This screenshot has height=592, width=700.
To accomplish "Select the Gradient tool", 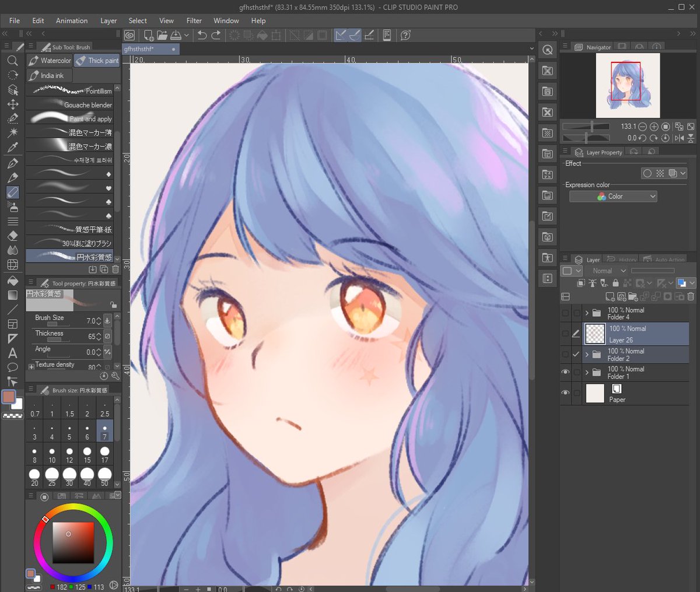I will 12,295.
